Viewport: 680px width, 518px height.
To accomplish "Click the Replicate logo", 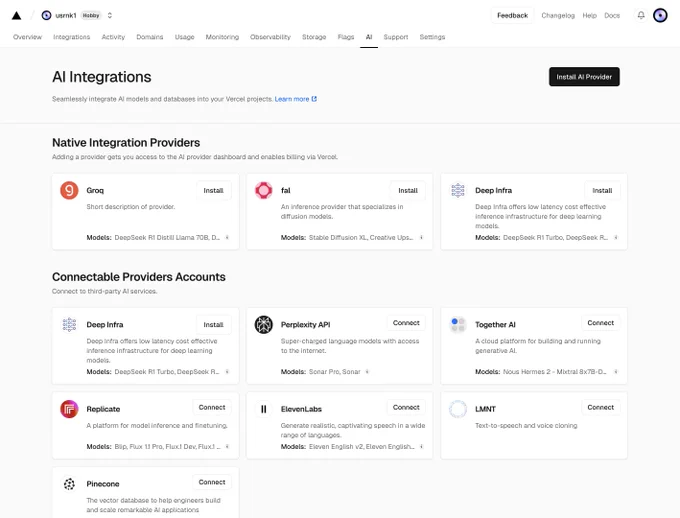I will pyautogui.click(x=69, y=409).
